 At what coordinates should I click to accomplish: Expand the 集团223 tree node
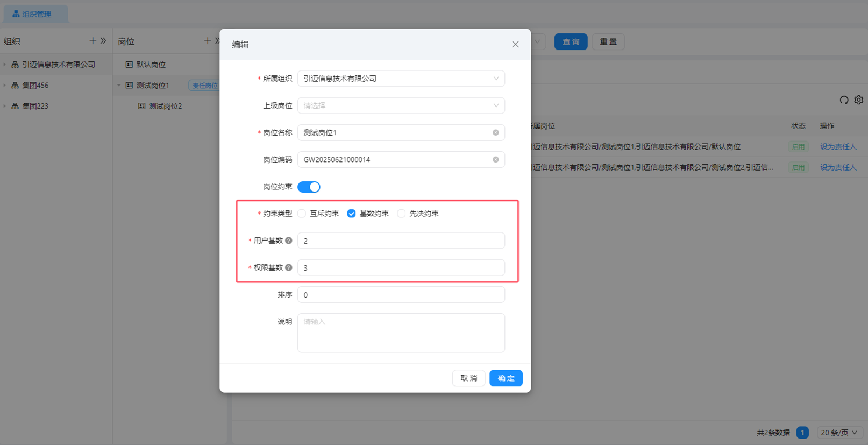coord(5,106)
